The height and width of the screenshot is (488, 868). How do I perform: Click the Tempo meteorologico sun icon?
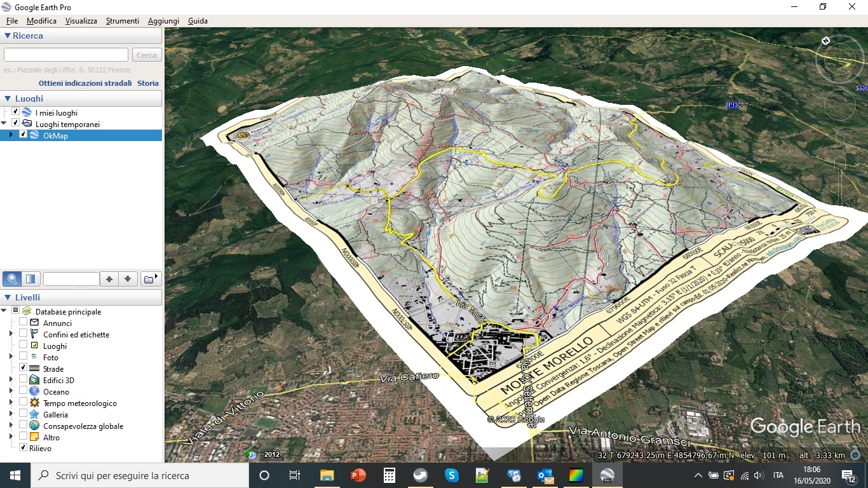pyautogui.click(x=34, y=403)
